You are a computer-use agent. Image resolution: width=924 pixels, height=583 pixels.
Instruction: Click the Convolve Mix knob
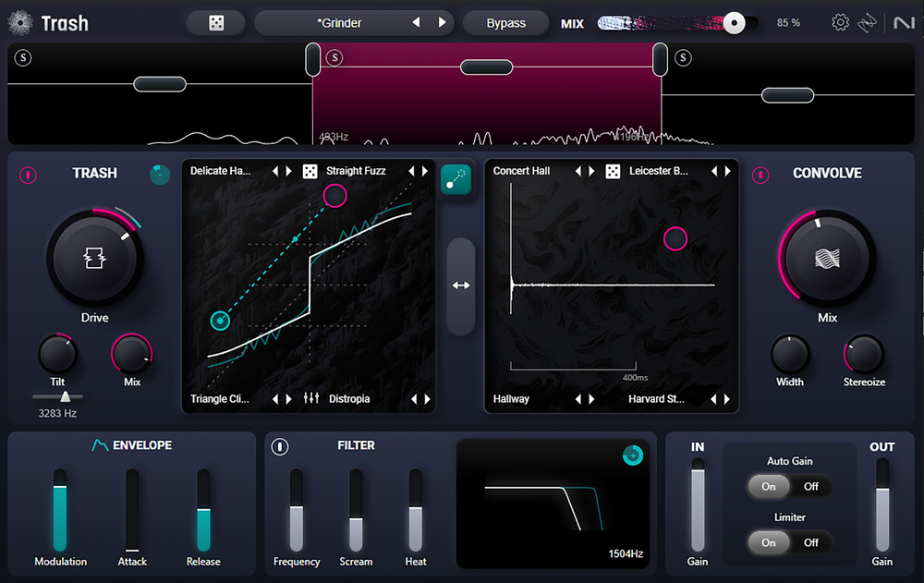point(827,258)
